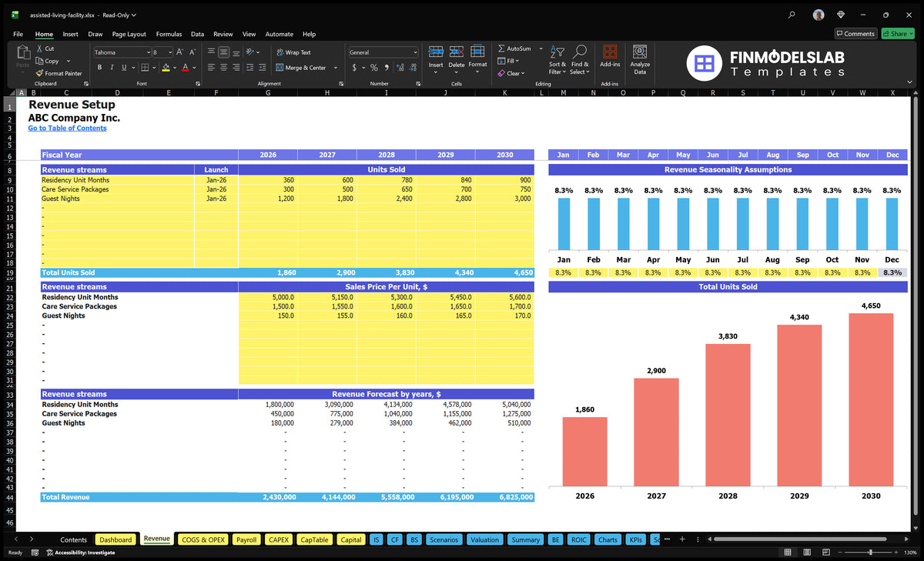This screenshot has width=924, height=561.
Task: Apply comma style format
Action: pos(386,68)
